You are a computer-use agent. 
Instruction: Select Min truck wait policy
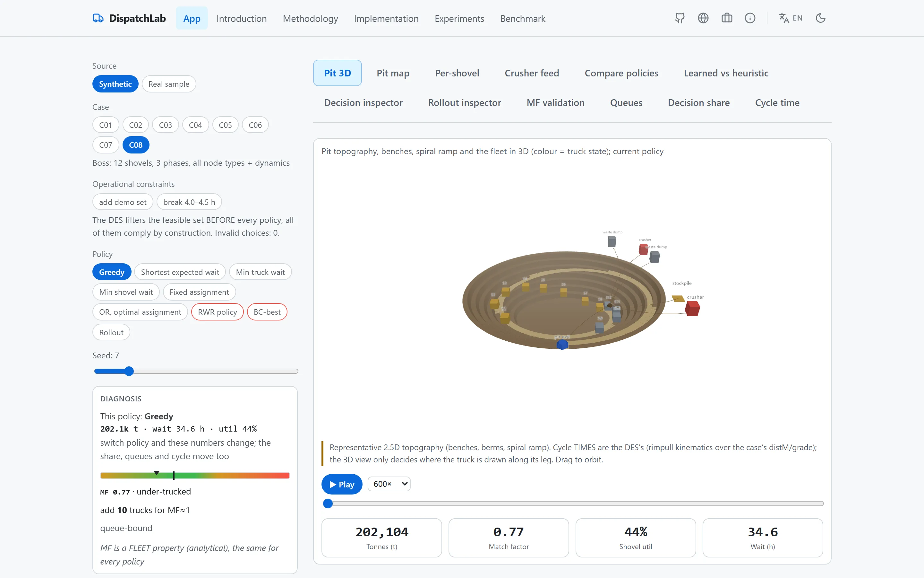coord(261,272)
